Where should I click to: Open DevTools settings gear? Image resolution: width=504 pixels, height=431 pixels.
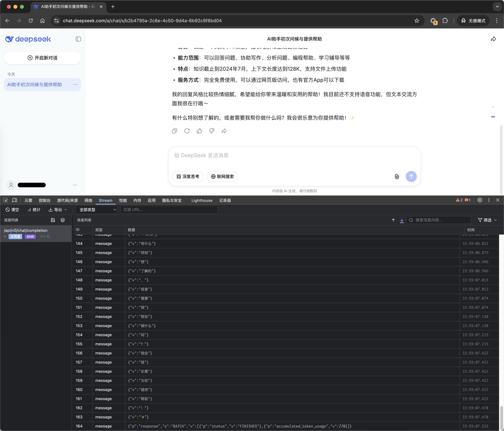[480, 200]
